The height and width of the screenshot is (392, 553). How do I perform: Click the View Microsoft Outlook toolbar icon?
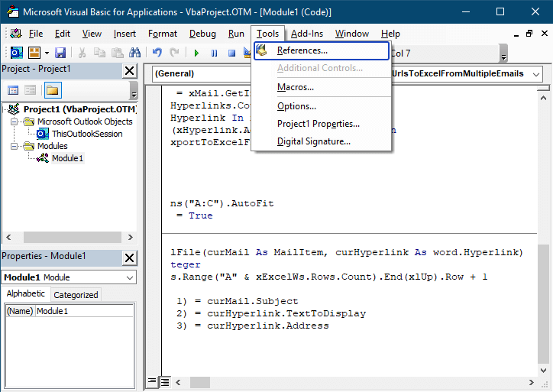pyautogui.click(x=16, y=53)
